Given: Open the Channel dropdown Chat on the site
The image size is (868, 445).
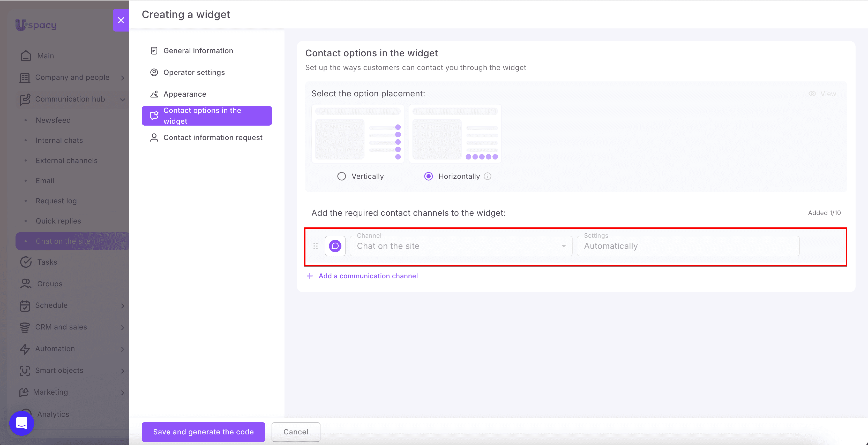Looking at the screenshot, I should pyautogui.click(x=461, y=246).
